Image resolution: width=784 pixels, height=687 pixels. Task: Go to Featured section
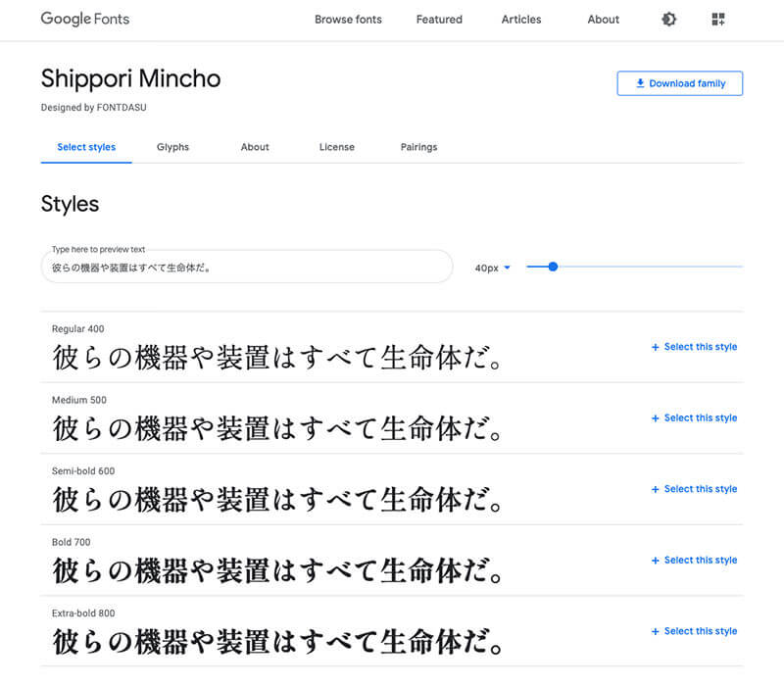pyautogui.click(x=439, y=20)
